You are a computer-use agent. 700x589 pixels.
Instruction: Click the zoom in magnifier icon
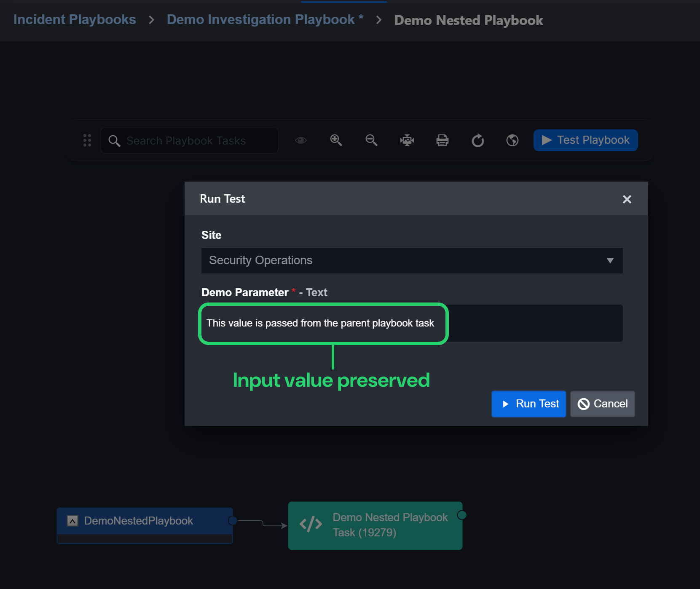point(336,140)
